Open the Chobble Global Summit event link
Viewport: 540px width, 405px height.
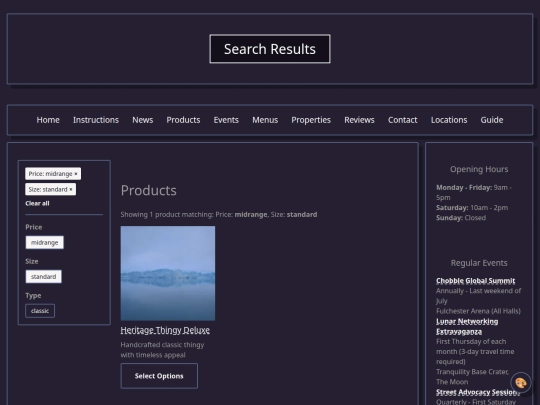(476, 281)
